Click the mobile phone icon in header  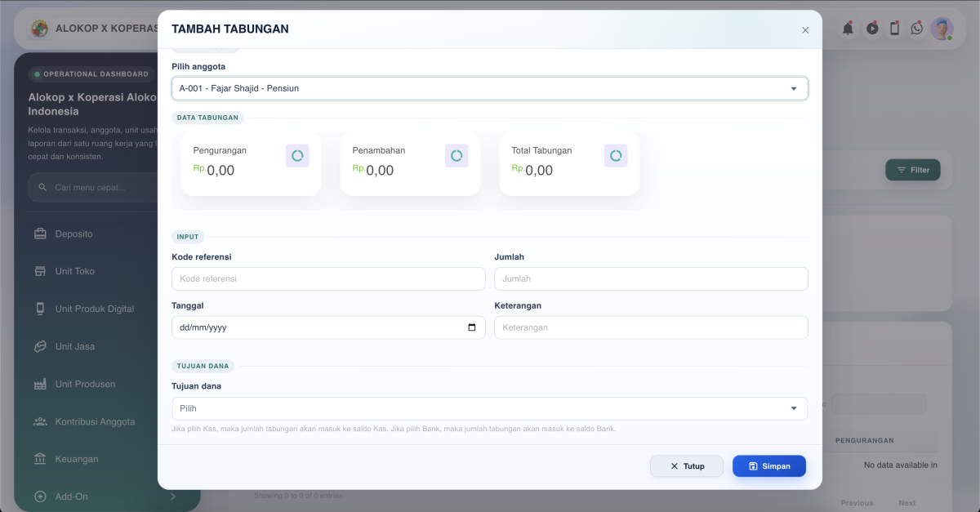point(894,29)
